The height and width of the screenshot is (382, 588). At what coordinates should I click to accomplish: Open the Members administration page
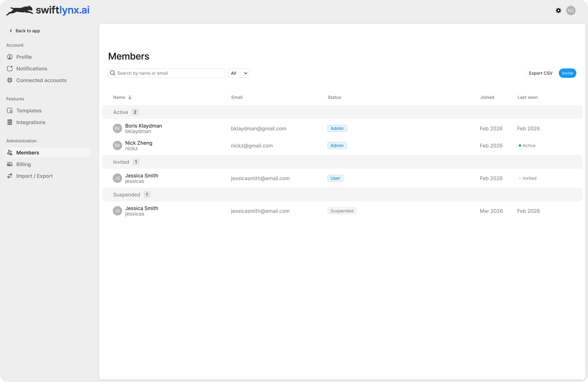28,152
